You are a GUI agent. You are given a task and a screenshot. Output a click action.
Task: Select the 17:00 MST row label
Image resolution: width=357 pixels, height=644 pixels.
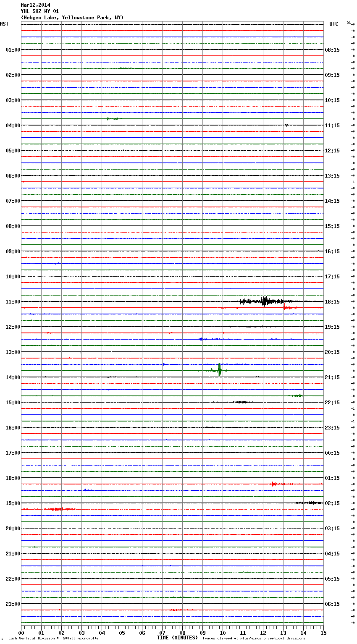[13, 453]
